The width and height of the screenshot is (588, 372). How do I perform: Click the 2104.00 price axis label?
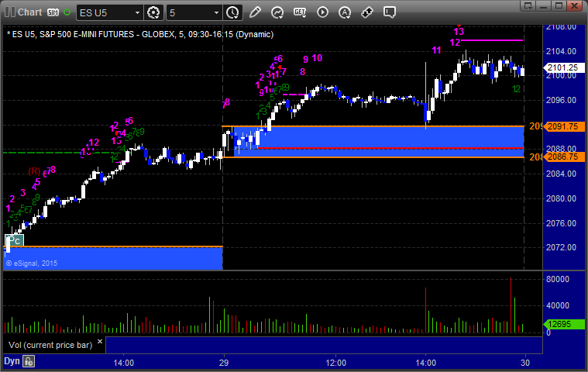pyautogui.click(x=561, y=51)
